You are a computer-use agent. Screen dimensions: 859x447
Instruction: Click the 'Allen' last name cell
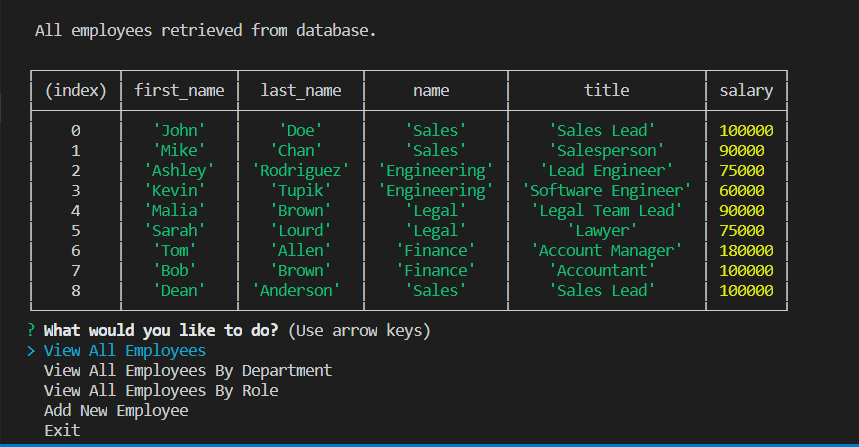(301, 250)
